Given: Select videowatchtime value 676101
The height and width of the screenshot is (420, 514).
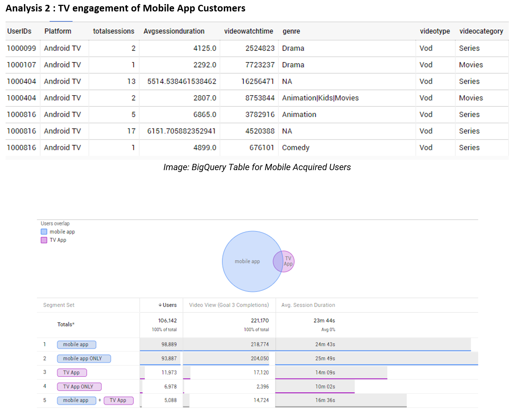Looking at the screenshot, I should [x=262, y=148].
